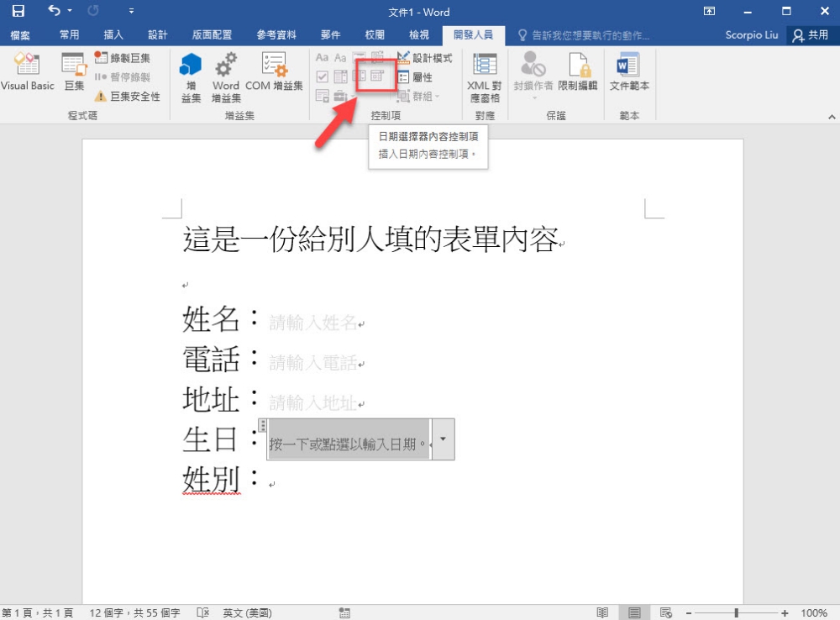Click the 請輸入電話 placeholder field
The width and height of the screenshot is (840, 620).
(x=312, y=363)
